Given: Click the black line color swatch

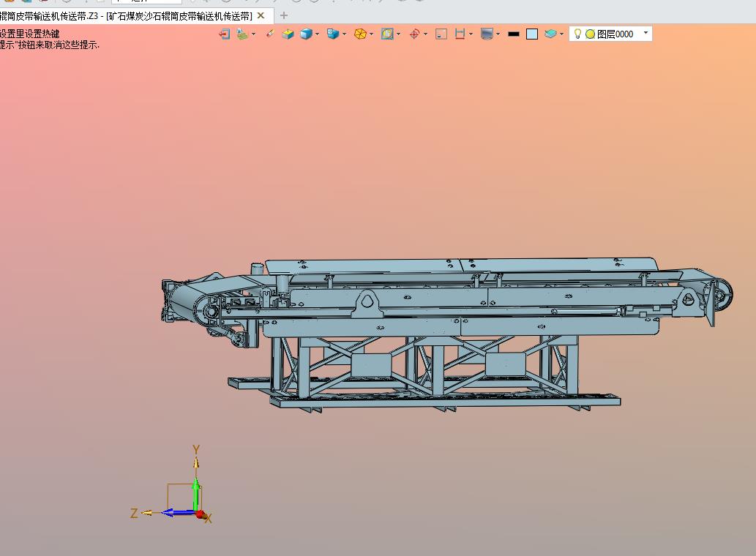Looking at the screenshot, I should [x=514, y=34].
